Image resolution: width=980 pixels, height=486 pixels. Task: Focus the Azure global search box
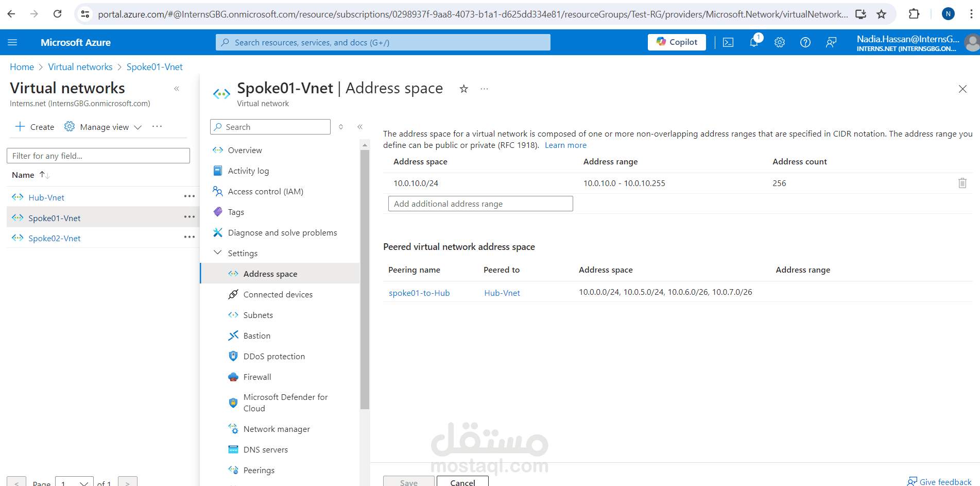pyautogui.click(x=383, y=42)
